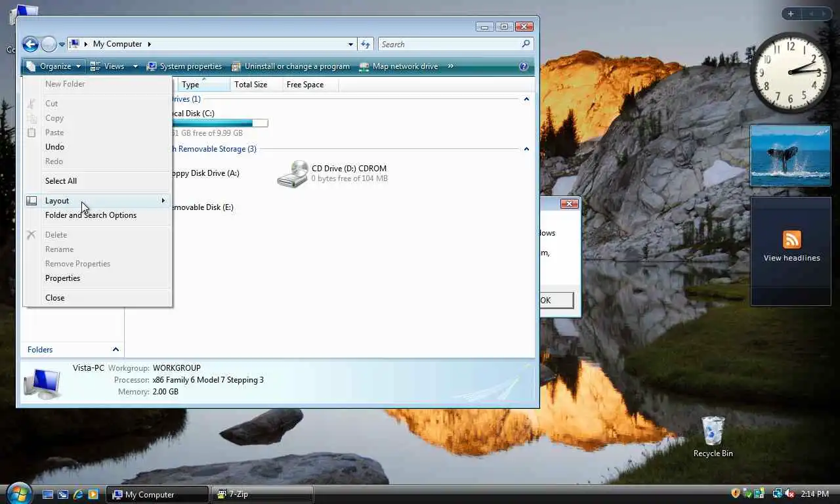Show more toolbar commands via chevron
840x504 pixels.
[451, 66]
